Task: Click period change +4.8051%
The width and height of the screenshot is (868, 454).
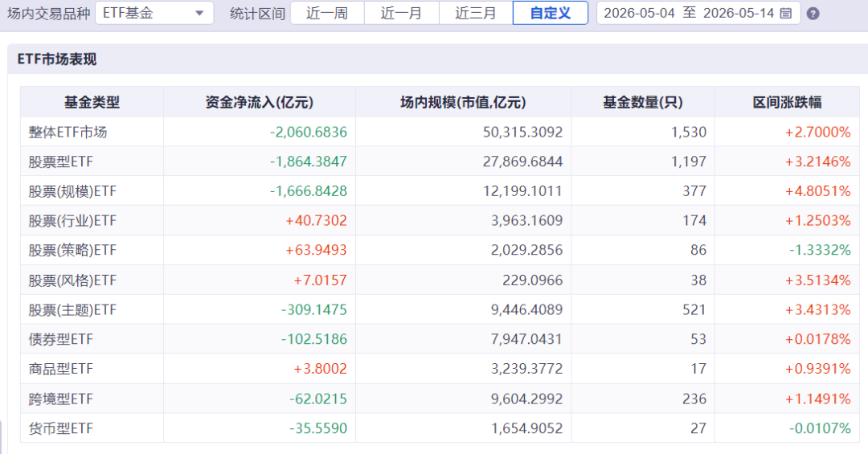Action: (x=817, y=191)
